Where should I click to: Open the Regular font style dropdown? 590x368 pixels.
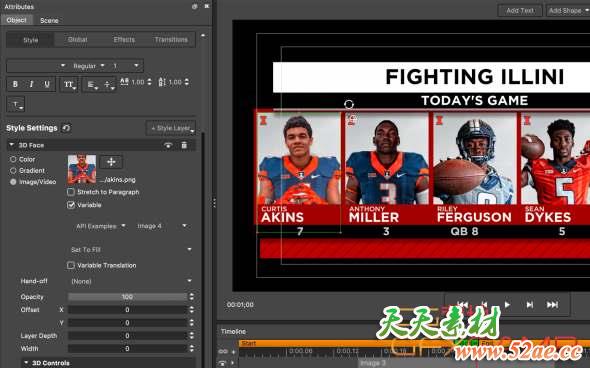click(x=88, y=66)
